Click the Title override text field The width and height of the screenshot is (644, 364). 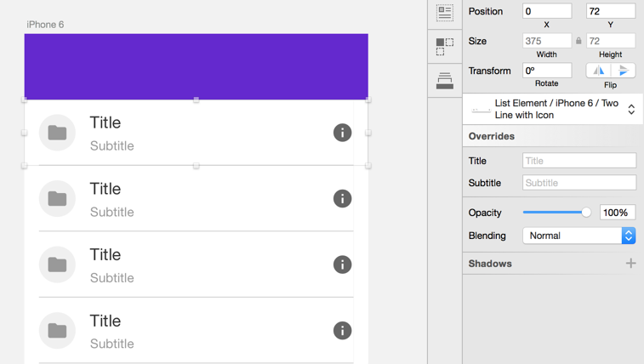tap(578, 161)
